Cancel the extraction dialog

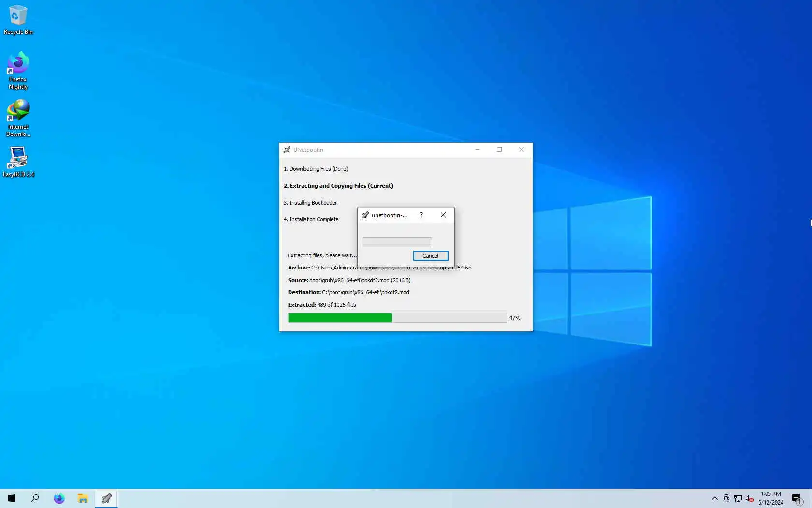(x=431, y=256)
